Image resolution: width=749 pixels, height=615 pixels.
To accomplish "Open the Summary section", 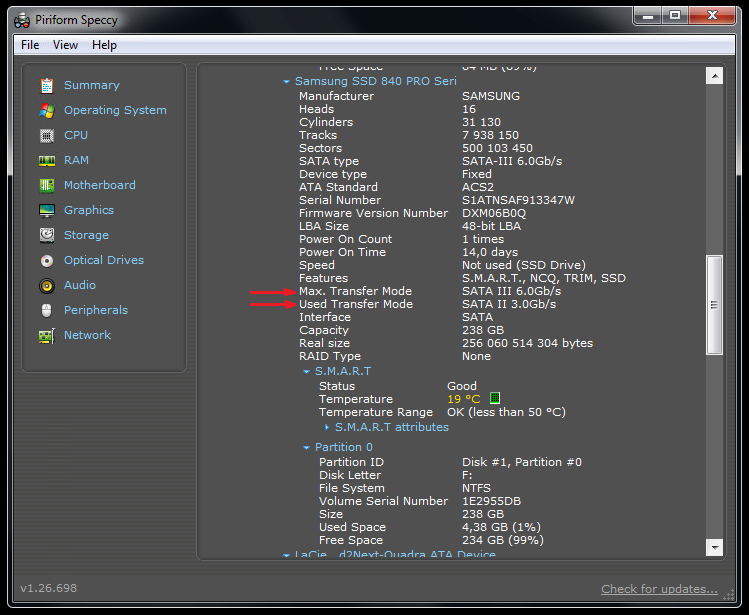I will pos(92,85).
